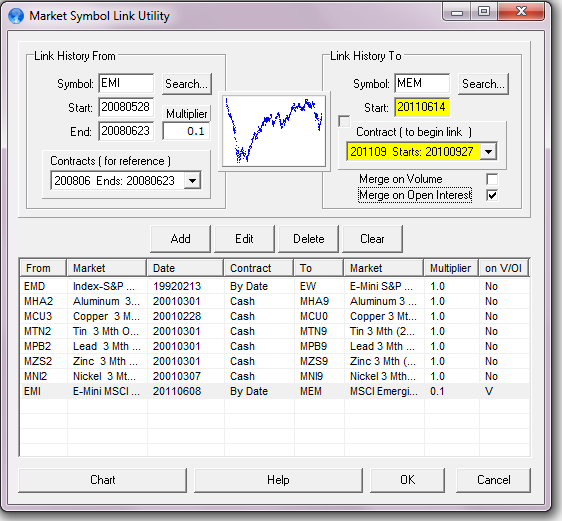Clear the link entries list
Screen dimensions: 562x521
[372, 239]
